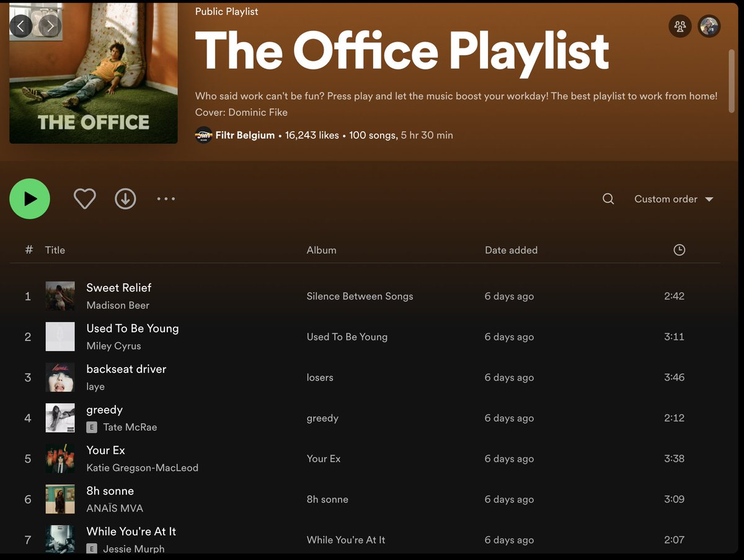Sort by the Title column header
Screen dimensions: 744x560
pyautogui.click(x=55, y=250)
